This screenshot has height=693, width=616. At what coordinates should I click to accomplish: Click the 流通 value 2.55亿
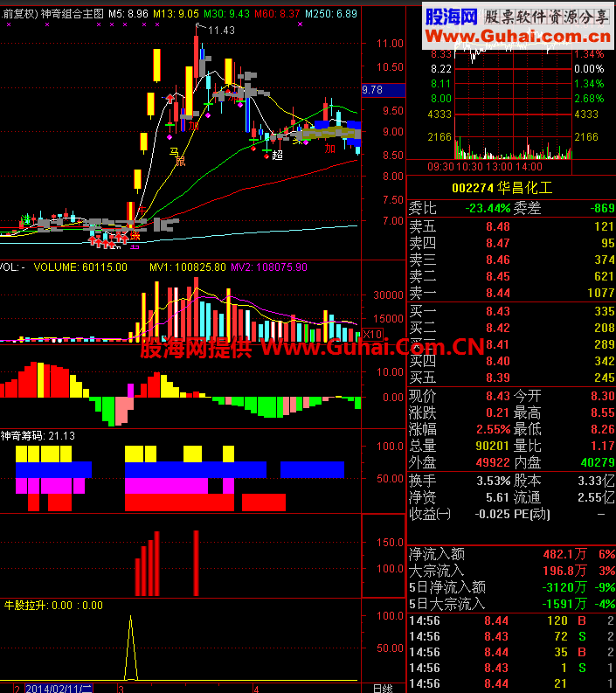(x=597, y=497)
